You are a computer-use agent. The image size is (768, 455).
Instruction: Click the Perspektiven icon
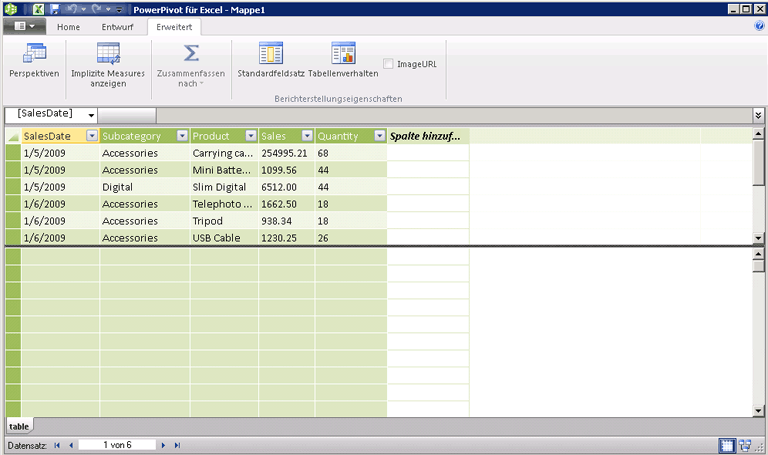(x=34, y=53)
